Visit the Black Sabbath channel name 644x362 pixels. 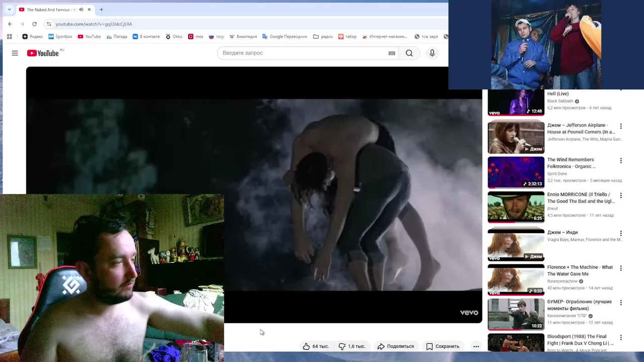click(560, 101)
